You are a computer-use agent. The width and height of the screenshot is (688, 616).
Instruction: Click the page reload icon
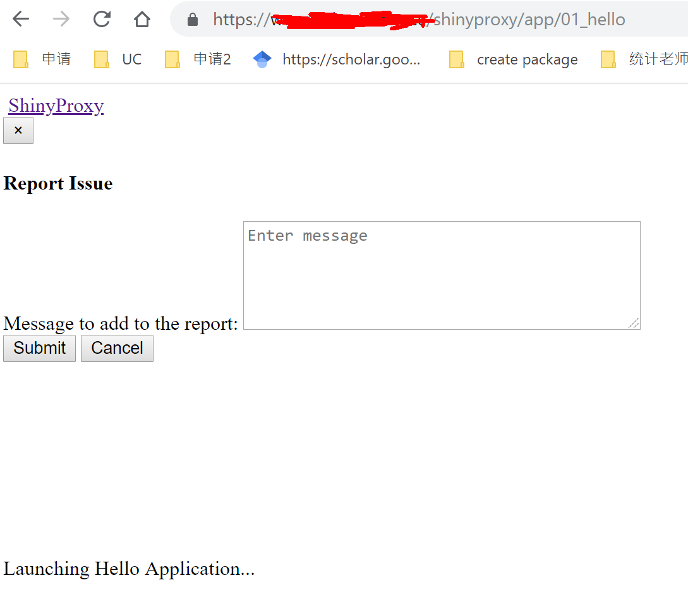tap(101, 18)
